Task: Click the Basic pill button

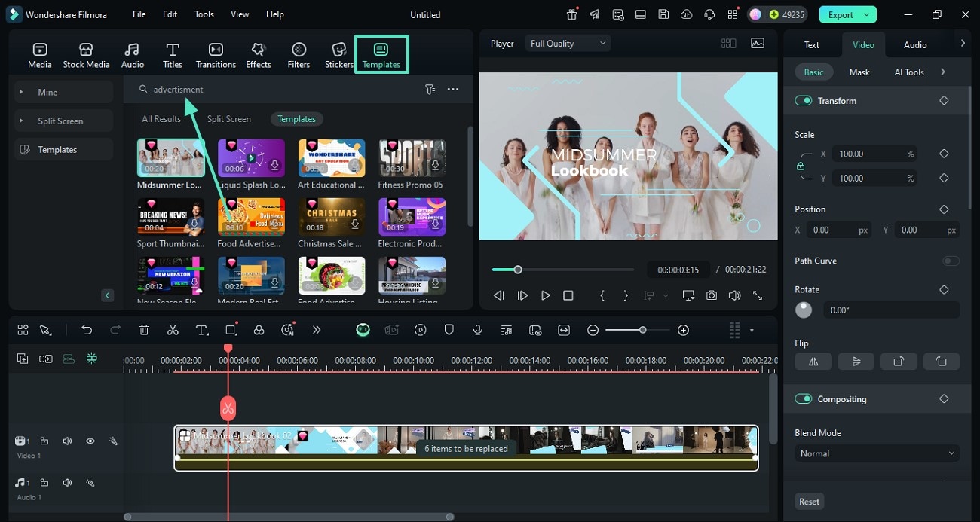Action: click(813, 72)
